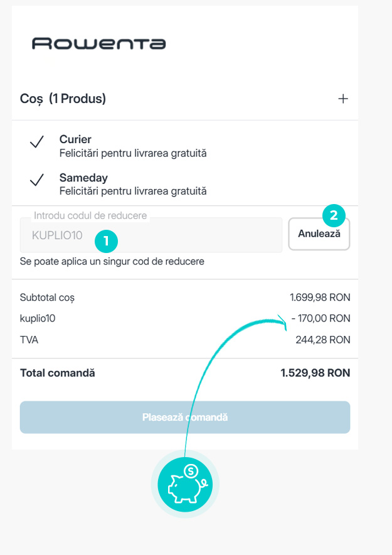
Task: Click the teal step 2 badge
Action: coord(334,216)
